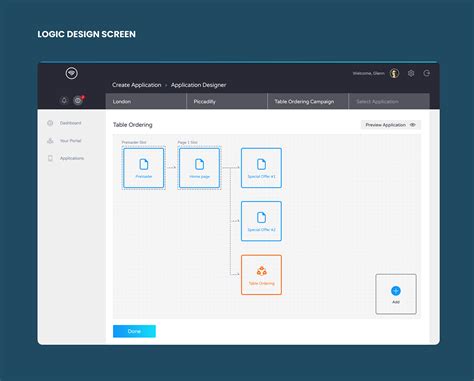This screenshot has width=474, height=381.
Task: Click the Preview Application button
Action: [391, 125]
